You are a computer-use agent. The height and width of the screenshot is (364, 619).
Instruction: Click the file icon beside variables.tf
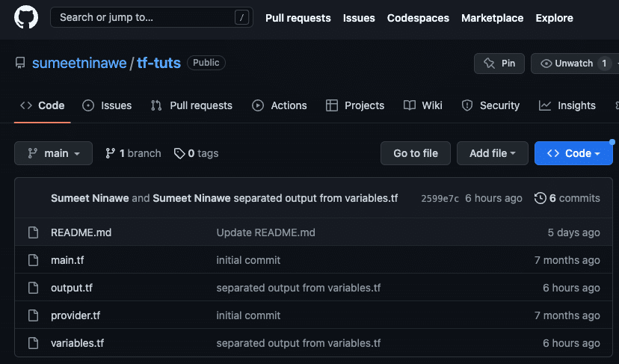(33, 343)
